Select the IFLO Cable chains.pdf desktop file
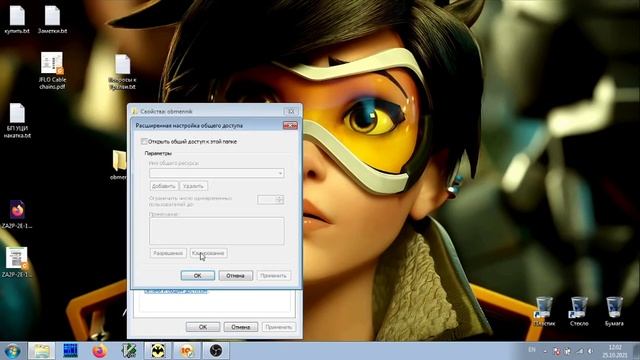 [x=52, y=71]
